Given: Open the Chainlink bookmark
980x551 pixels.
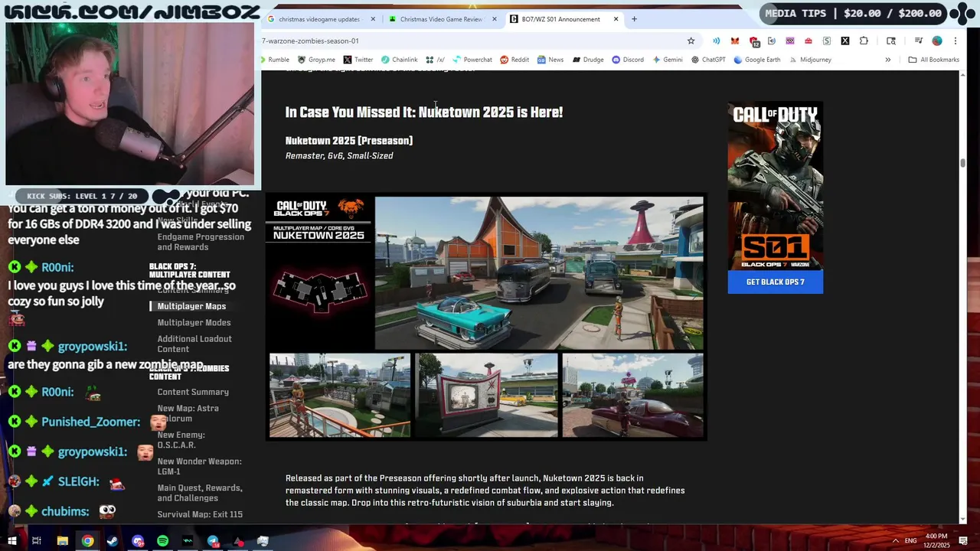Looking at the screenshot, I should coord(400,60).
